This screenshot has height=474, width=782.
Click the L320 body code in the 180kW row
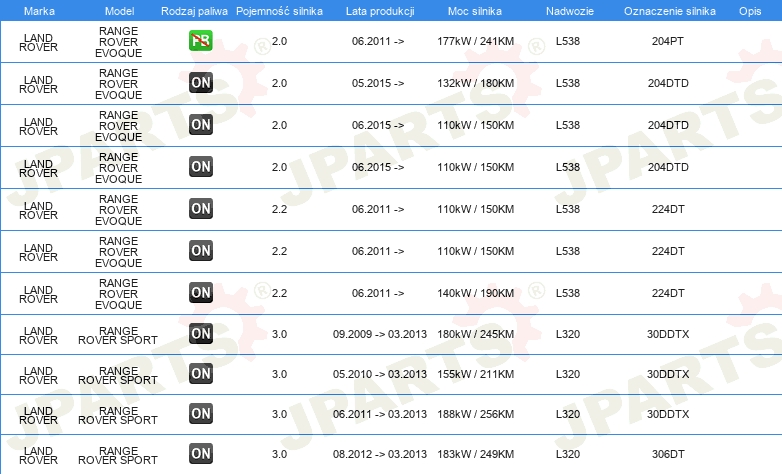click(568, 334)
